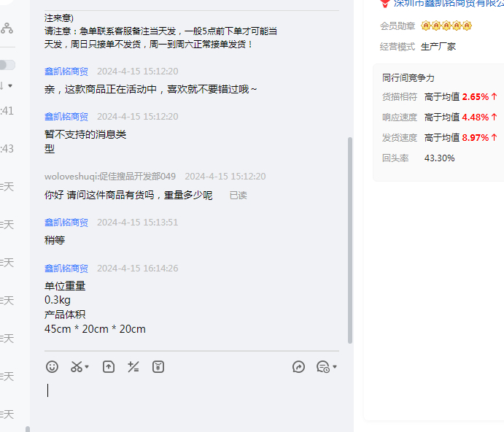Open the conversation timestamped :41 in list
Viewport: 504px width, 432px height.
[x=7, y=111]
